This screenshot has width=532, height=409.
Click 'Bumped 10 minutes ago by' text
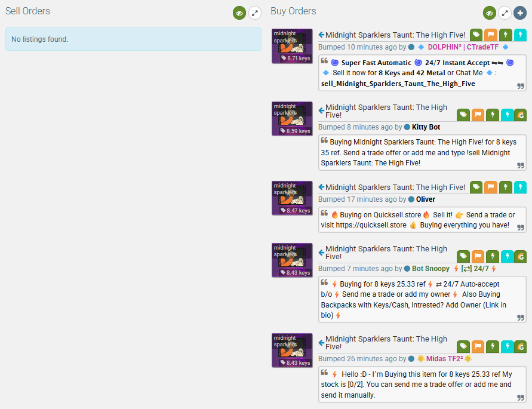362,47
